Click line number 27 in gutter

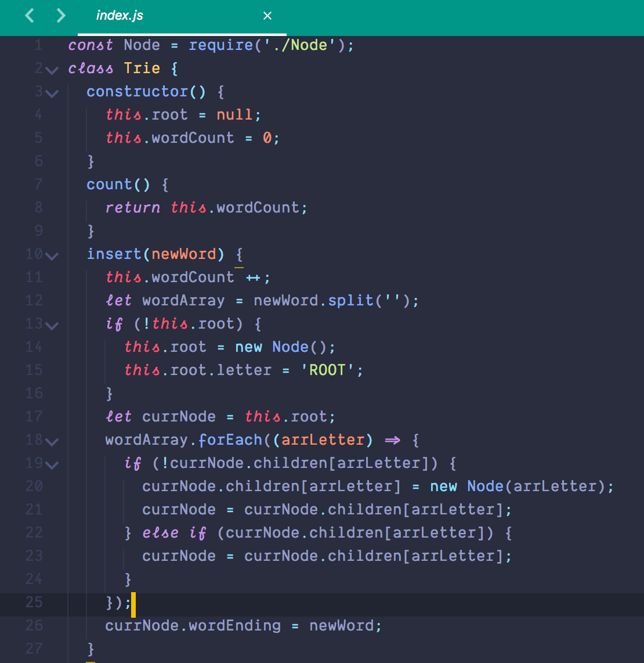coord(34,648)
